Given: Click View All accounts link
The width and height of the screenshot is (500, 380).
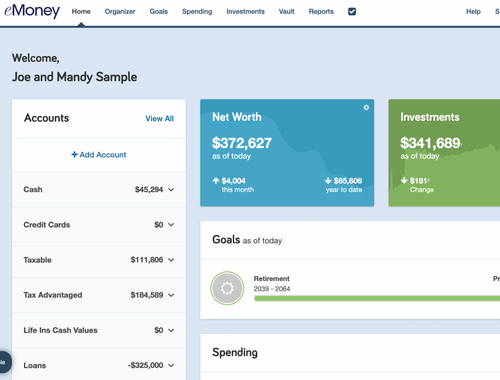Looking at the screenshot, I should [160, 118].
